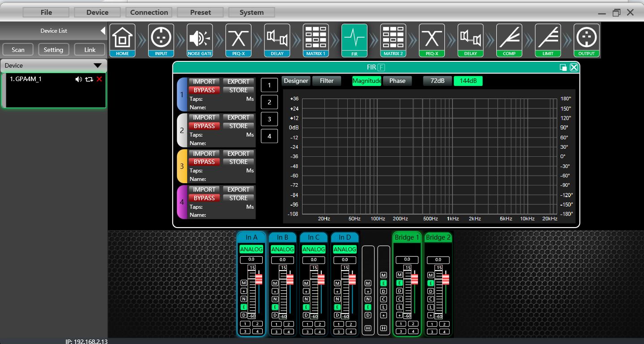644x344 pixels.
Task: Switch to the Phase display tab
Action: [397, 81]
